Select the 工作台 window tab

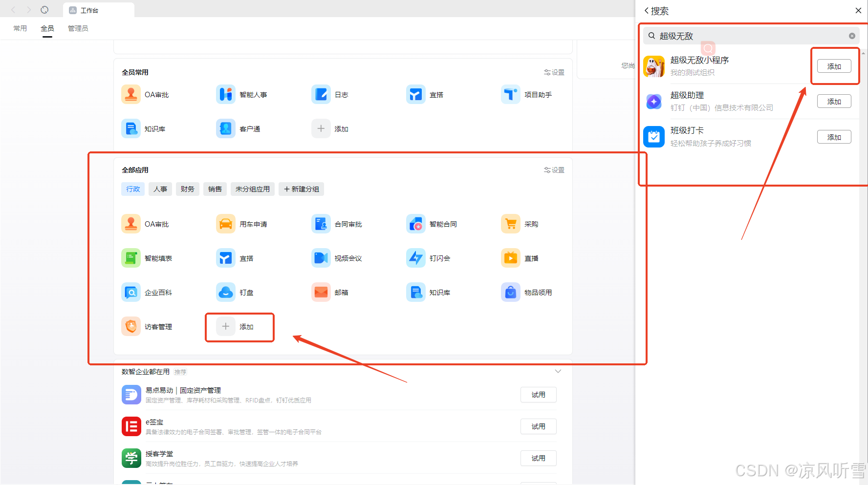(x=98, y=10)
